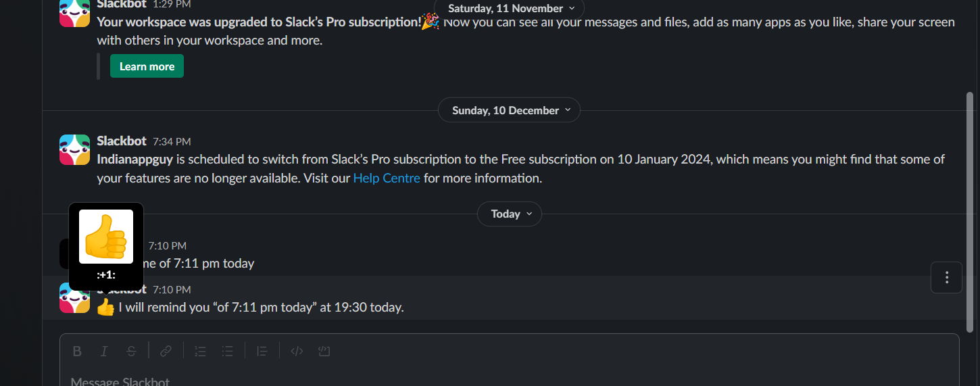Format text as inline code
Image resolution: width=980 pixels, height=386 pixels.
pyautogui.click(x=297, y=351)
